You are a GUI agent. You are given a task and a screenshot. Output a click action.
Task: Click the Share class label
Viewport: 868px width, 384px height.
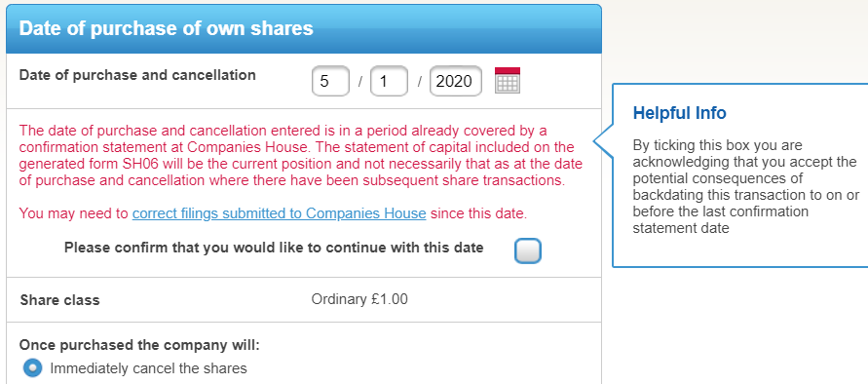59,300
